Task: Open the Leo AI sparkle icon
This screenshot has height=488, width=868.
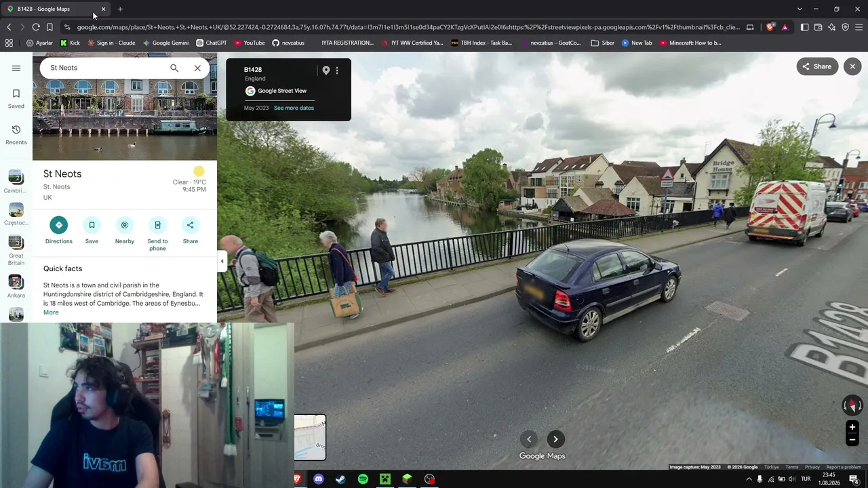Action: [x=831, y=27]
